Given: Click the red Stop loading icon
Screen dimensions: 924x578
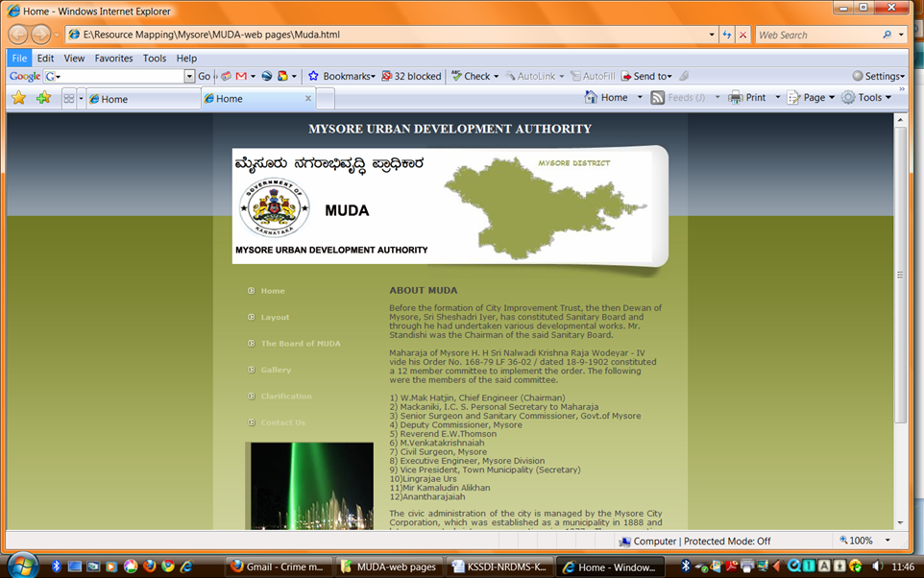Looking at the screenshot, I should [743, 35].
